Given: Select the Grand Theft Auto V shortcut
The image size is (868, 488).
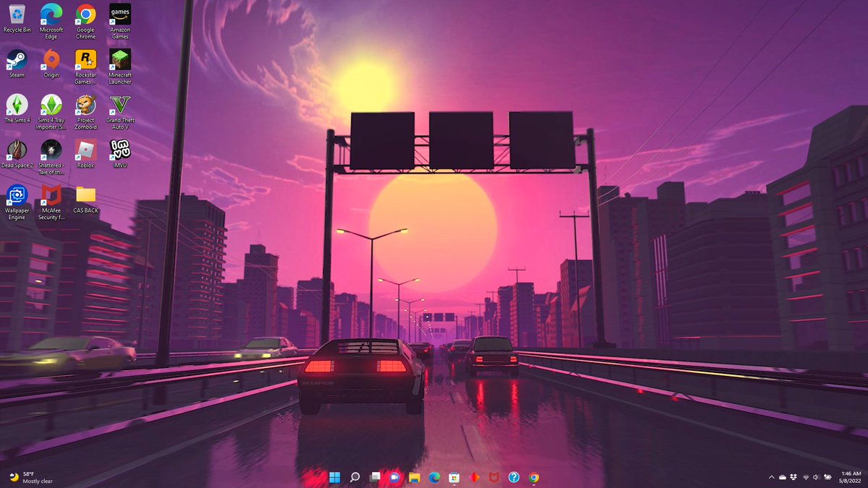Looking at the screenshot, I should [x=120, y=112].
